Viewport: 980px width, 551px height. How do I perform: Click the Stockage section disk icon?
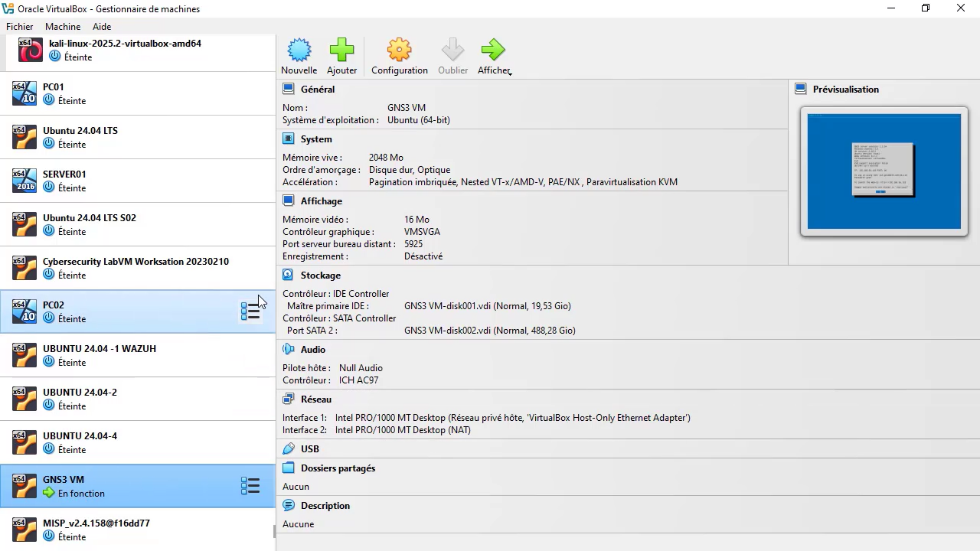click(x=289, y=275)
